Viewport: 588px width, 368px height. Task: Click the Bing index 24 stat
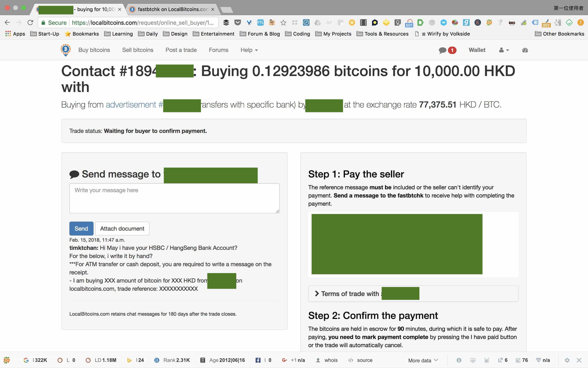point(136,360)
